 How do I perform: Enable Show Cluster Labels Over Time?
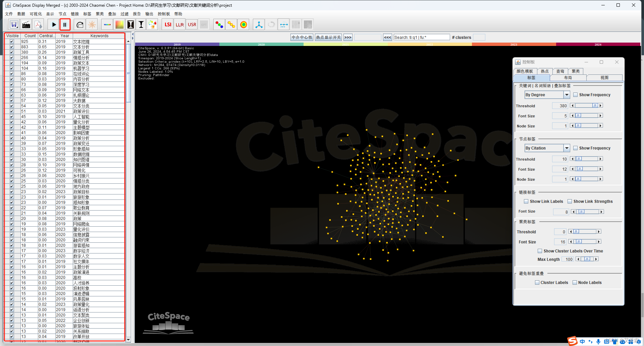(x=540, y=251)
